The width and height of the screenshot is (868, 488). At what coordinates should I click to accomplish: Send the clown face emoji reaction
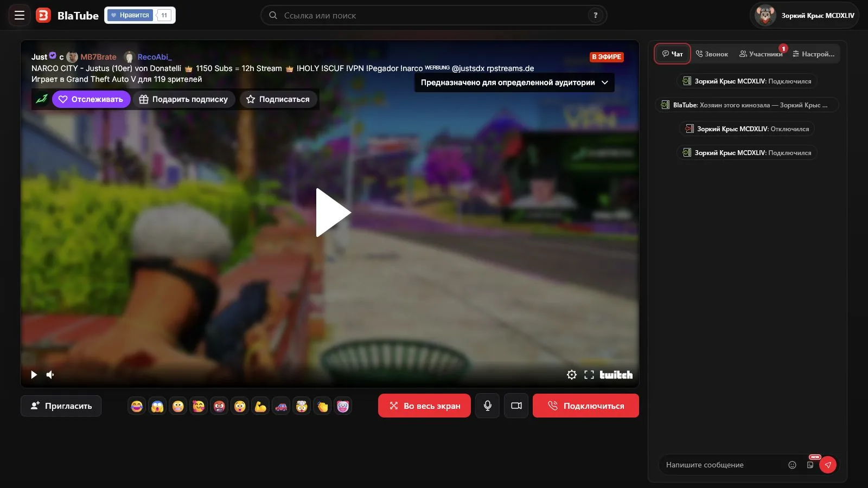tap(343, 406)
